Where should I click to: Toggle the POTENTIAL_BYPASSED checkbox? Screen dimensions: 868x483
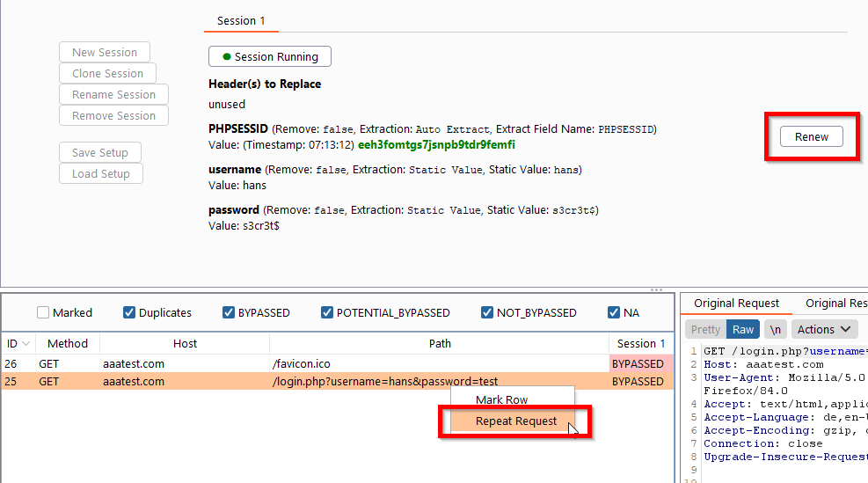327,312
